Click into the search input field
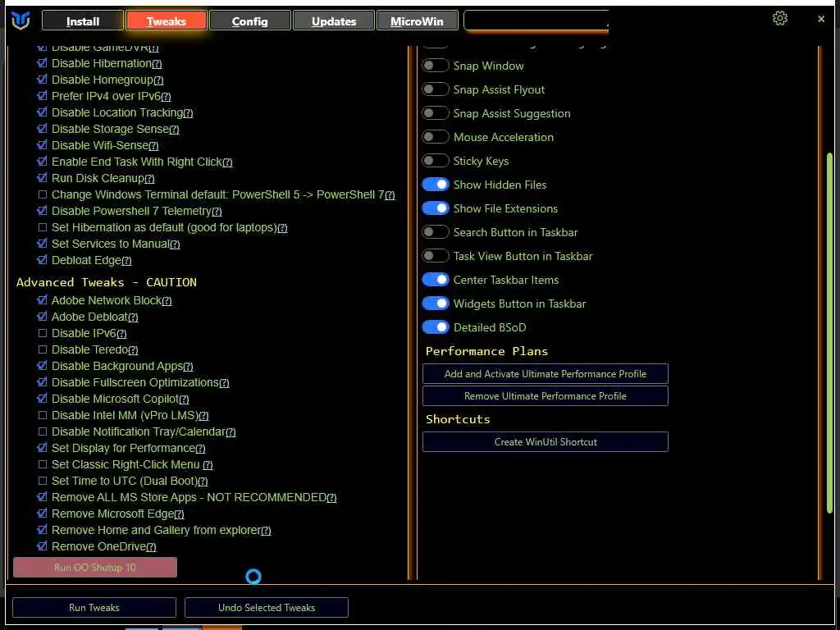This screenshot has height=630, width=840. pyautogui.click(x=536, y=21)
